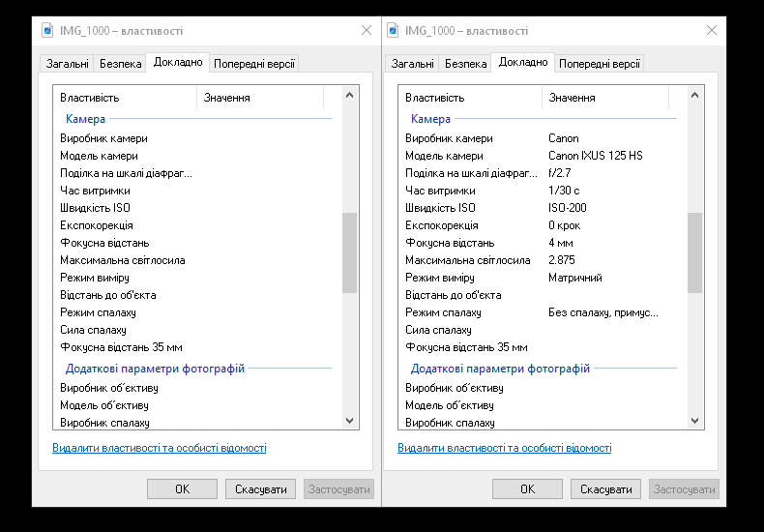Open Загальні tab in left window
This screenshot has height=532, width=764.
68,63
